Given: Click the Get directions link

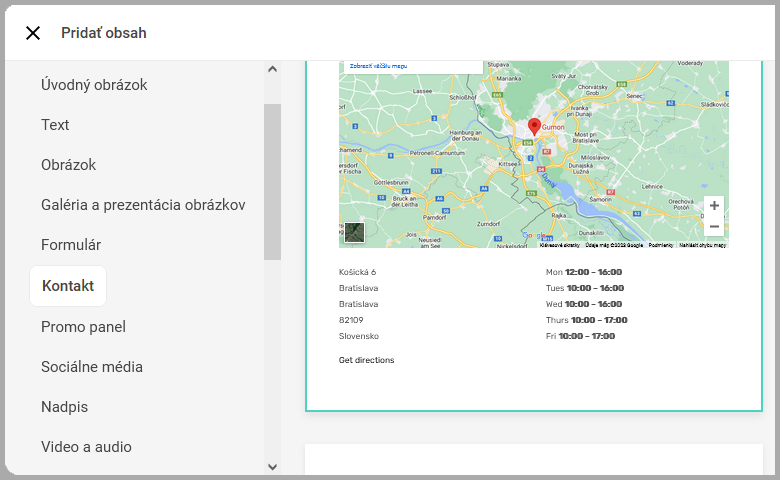Looking at the screenshot, I should (x=366, y=360).
